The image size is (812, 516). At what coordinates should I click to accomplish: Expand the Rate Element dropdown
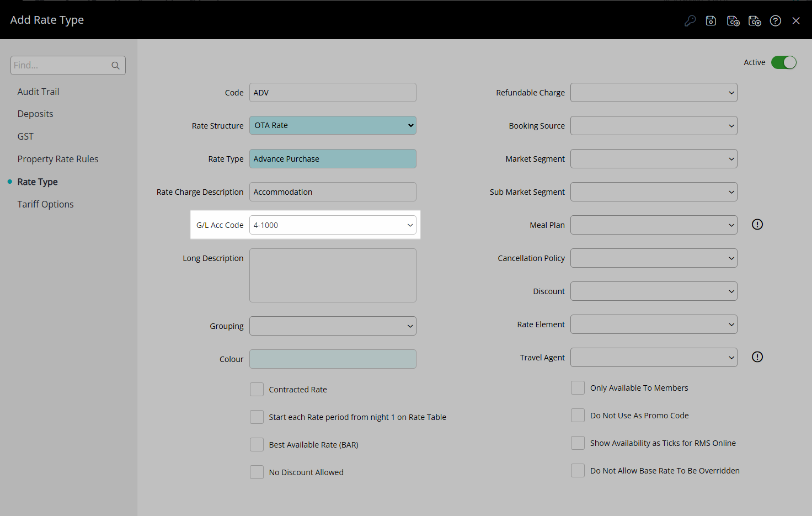tap(654, 325)
